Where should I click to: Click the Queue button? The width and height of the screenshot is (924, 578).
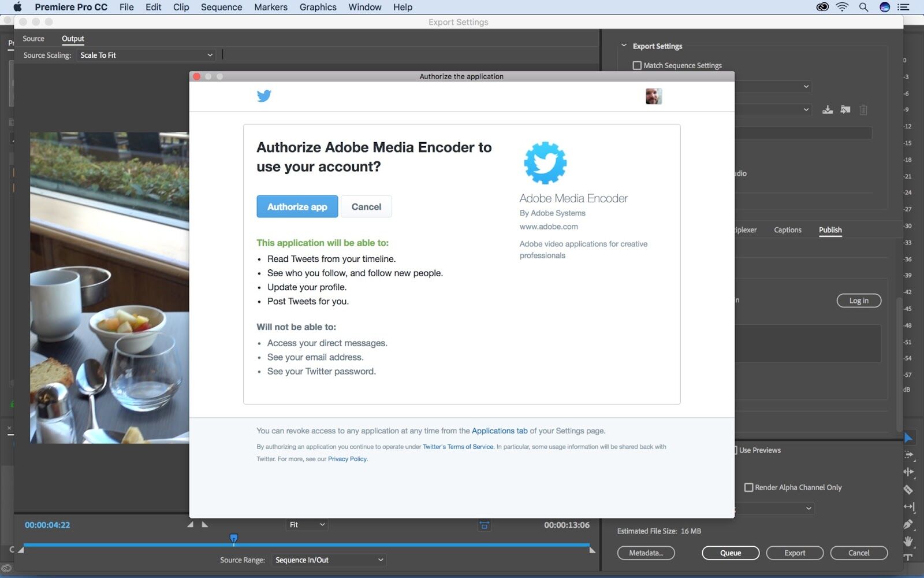(x=731, y=553)
